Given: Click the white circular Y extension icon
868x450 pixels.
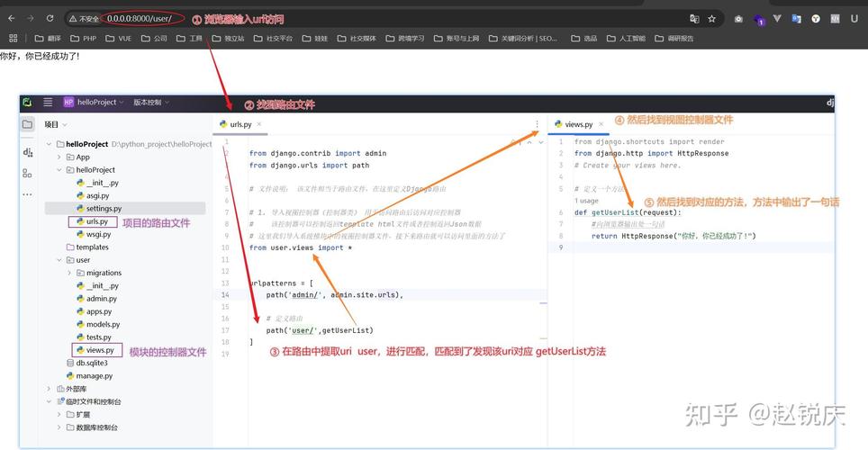Looking at the screenshot, I should (x=816, y=19).
